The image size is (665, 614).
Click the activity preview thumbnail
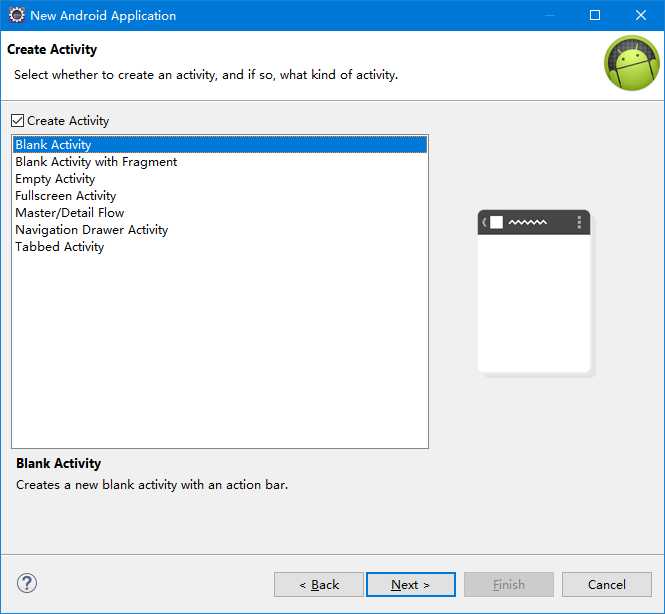click(x=534, y=291)
